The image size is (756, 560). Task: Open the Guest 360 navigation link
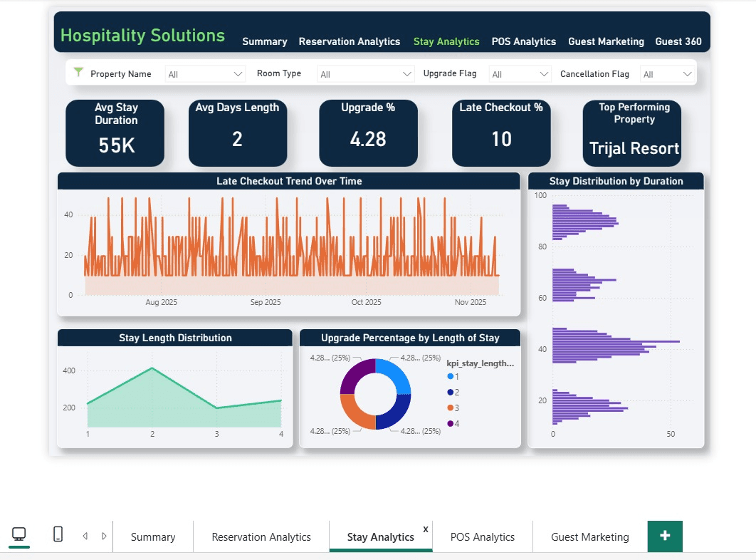pos(678,41)
